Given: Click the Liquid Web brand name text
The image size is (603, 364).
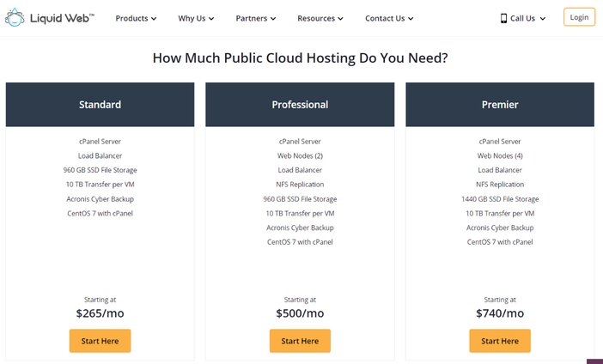Looking at the screenshot, I should click(x=62, y=18).
